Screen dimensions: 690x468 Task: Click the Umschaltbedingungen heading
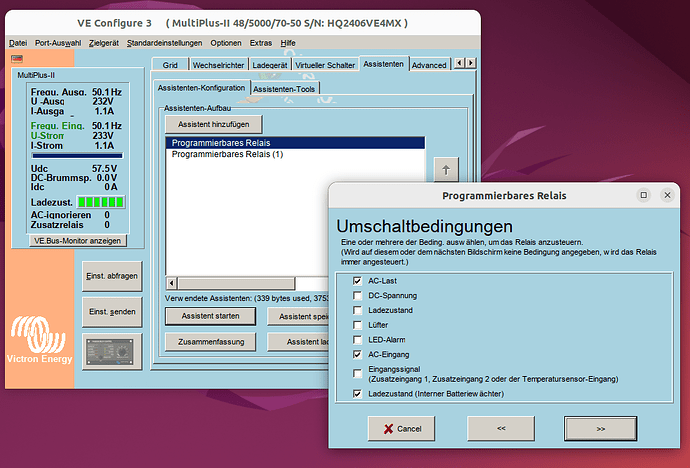(x=424, y=227)
